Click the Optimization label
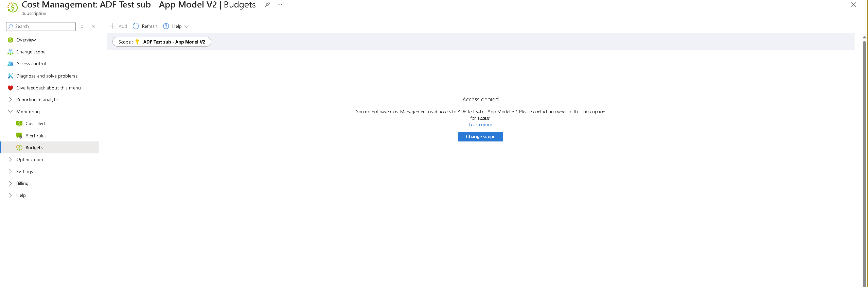The image size is (868, 287). click(30, 159)
